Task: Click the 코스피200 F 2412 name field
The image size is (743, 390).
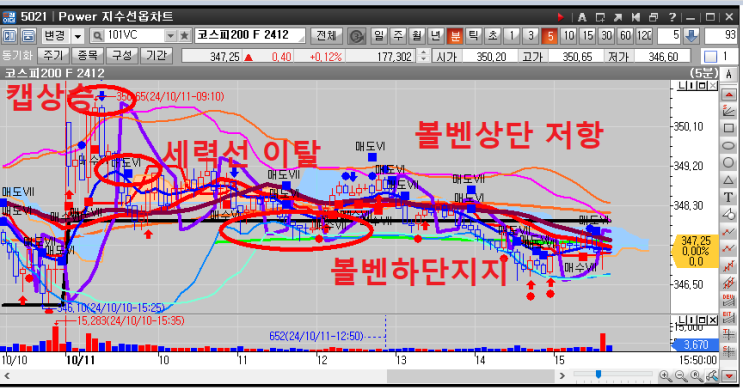Action: (249, 36)
